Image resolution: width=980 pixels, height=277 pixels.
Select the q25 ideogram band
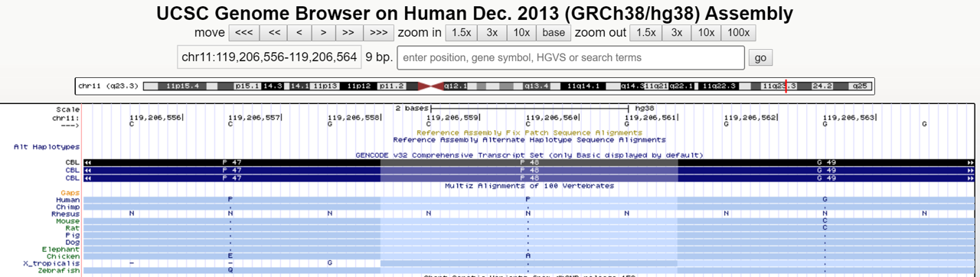[861, 86]
